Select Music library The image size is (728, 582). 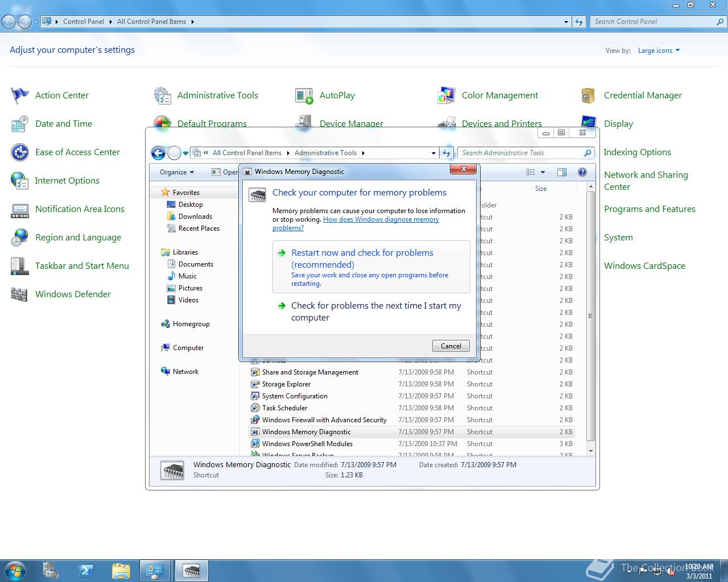pos(188,276)
